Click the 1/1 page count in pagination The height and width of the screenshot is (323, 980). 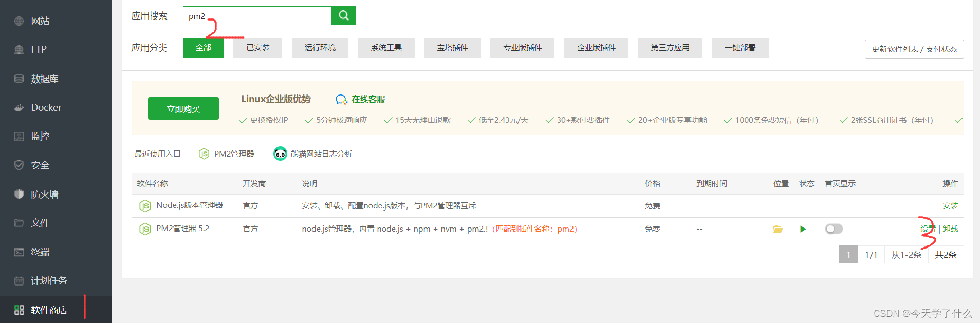871,255
